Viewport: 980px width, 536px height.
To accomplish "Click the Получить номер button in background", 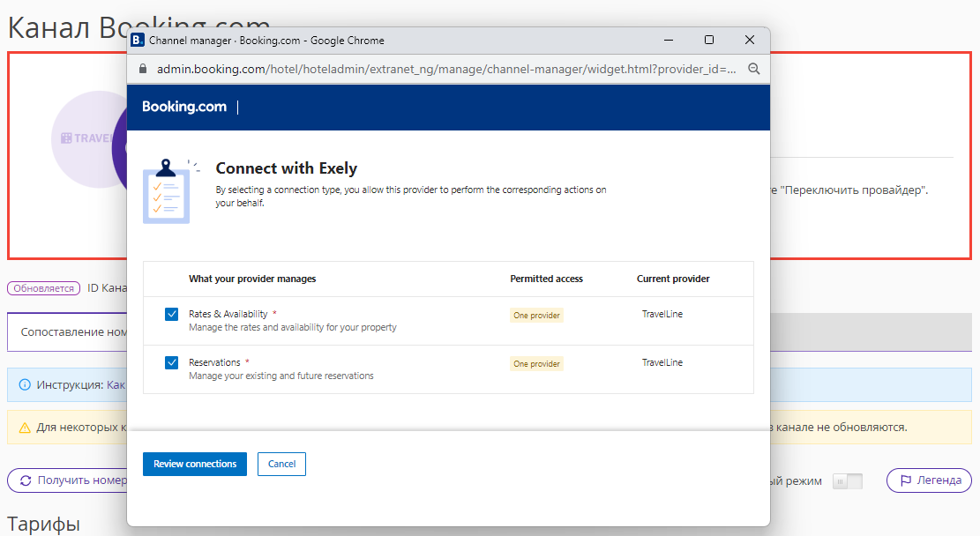I will pos(68,480).
